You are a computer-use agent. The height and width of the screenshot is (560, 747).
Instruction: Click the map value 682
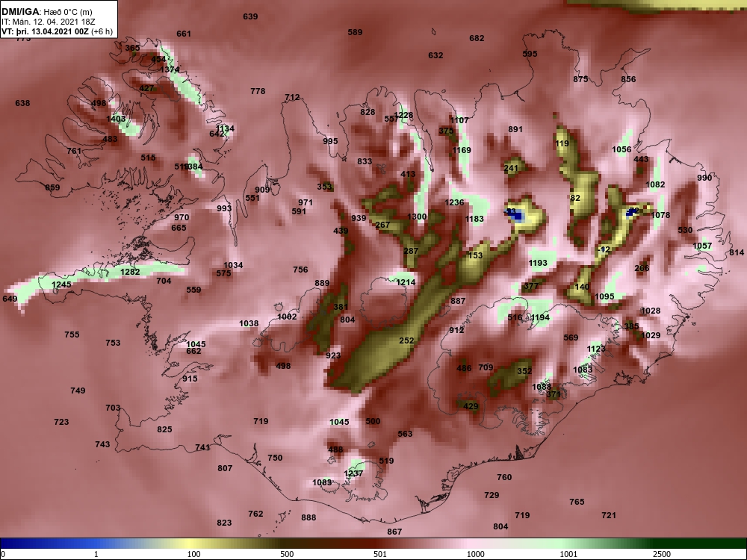pos(477,39)
